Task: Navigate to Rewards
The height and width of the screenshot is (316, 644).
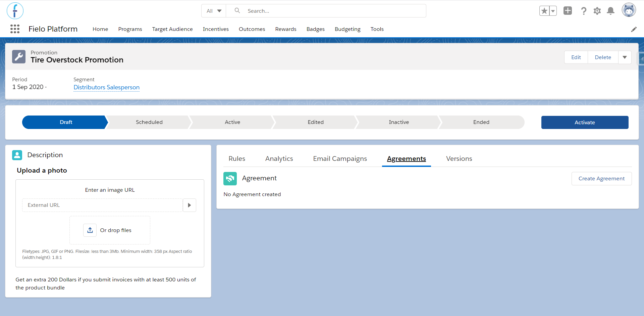Action: 286,29
